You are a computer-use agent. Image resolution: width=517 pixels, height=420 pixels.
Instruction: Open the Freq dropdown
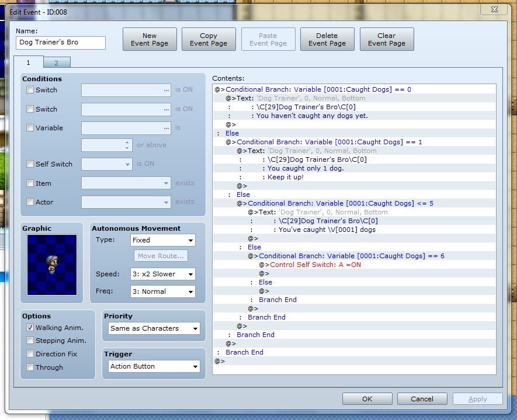[162, 291]
